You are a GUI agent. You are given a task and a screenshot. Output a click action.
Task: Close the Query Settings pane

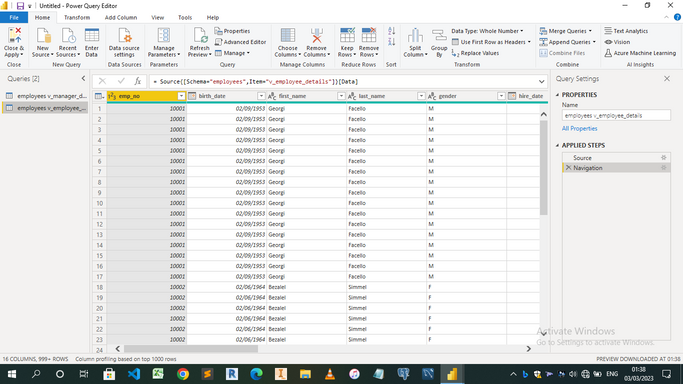(x=667, y=79)
